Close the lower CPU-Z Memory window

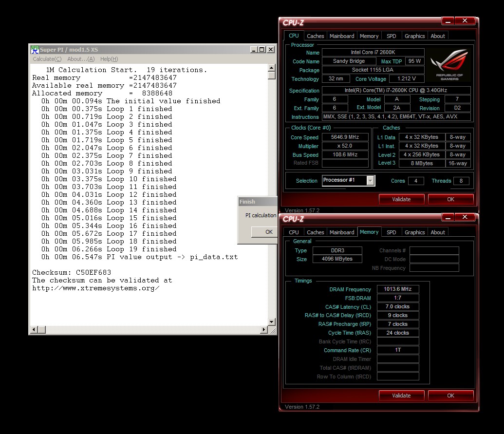[465, 217]
